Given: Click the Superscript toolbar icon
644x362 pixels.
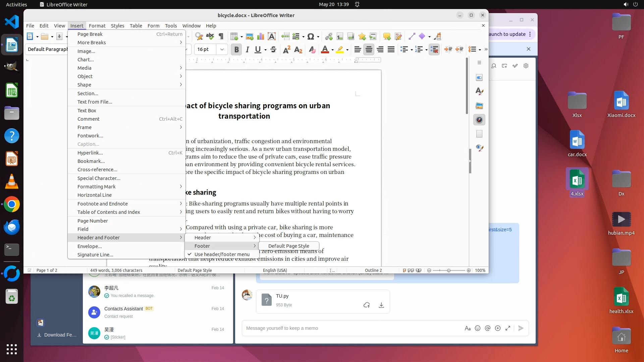Looking at the screenshot, I should (x=287, y=49).
